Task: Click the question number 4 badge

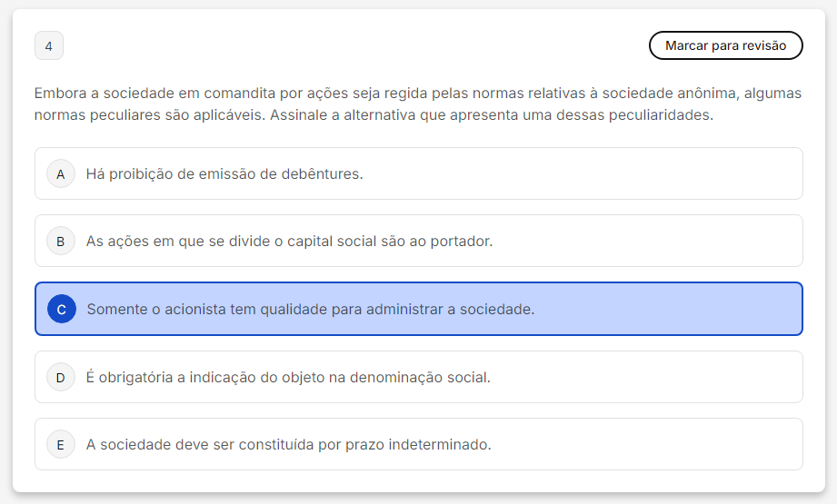Action: point(48,45)
